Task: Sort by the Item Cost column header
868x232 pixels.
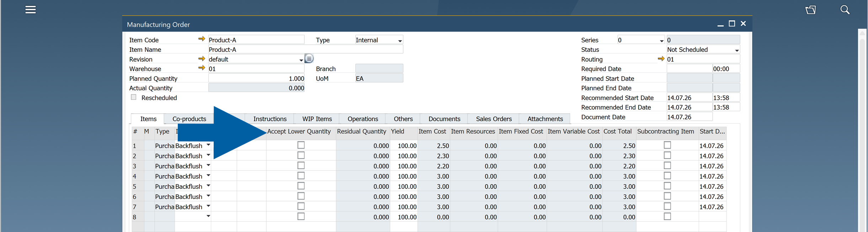Action: pos(432,131)
